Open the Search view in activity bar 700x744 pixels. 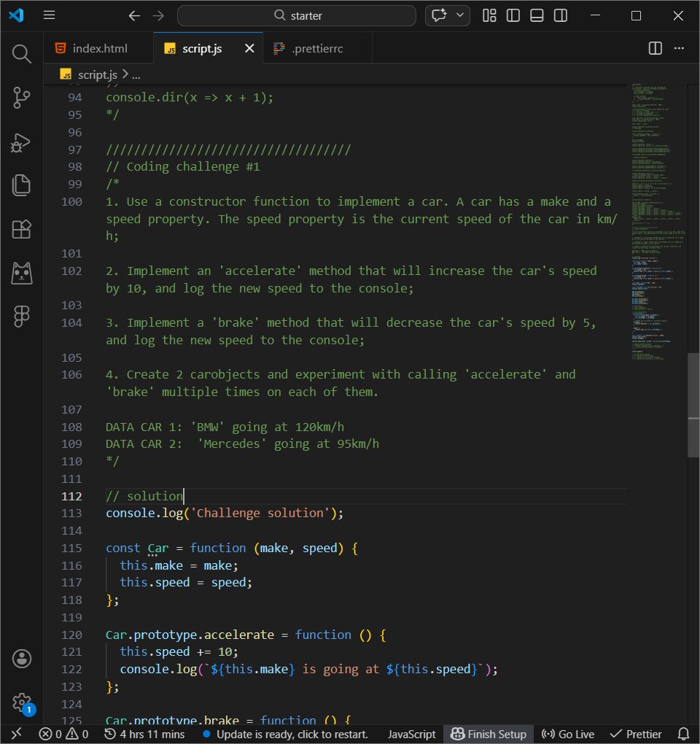coord(22,53)
